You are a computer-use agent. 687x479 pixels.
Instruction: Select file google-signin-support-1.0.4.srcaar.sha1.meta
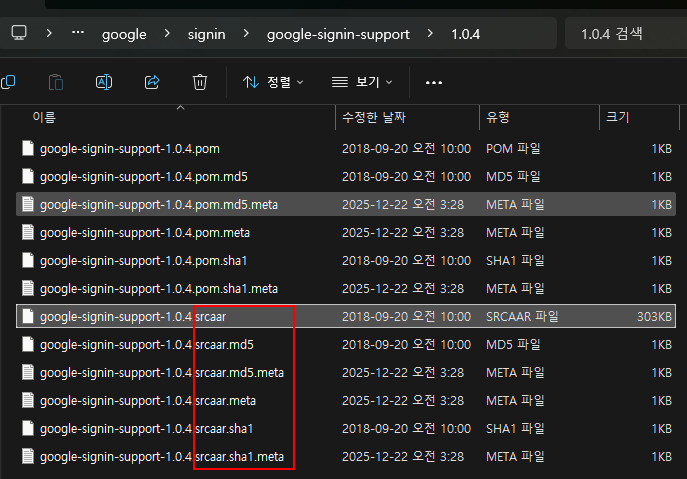[x=346, y=457]
